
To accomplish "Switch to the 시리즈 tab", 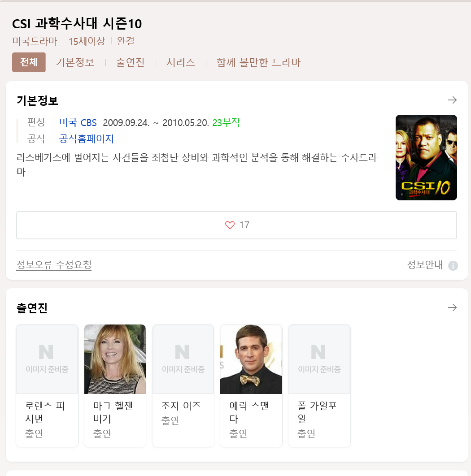I will tap(180, 62).
